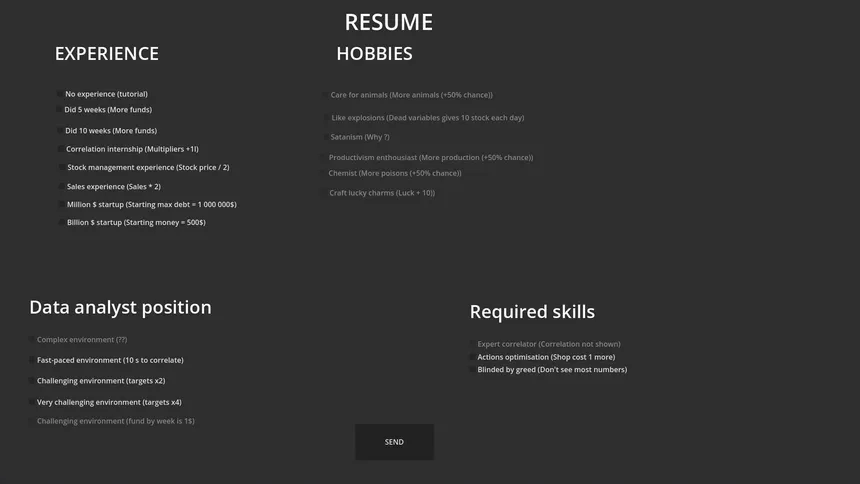The image size is (860, 484).
Task: Toggle the 'Satanism (Why ?)' hobby
Action: click(325, 137)
